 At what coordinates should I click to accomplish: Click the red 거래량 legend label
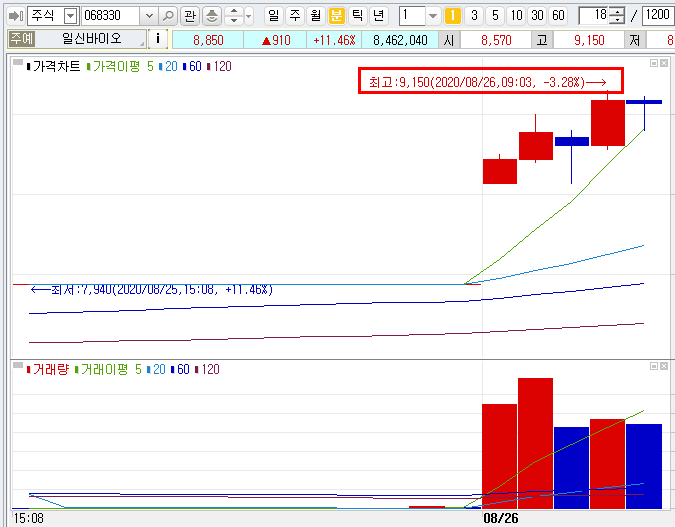click(x=47, y=369)
